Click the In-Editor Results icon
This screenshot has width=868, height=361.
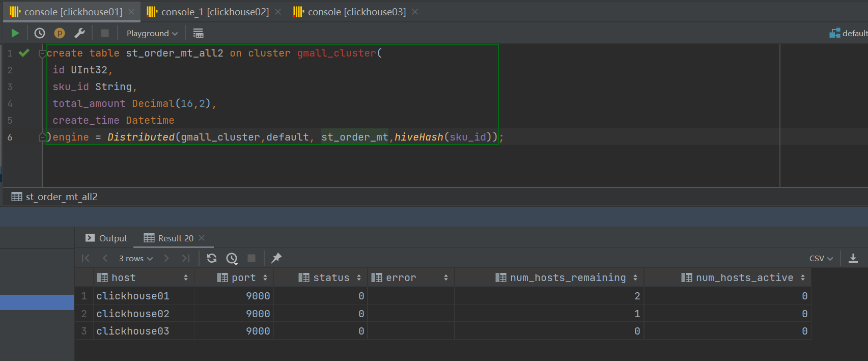pos(198,33)
